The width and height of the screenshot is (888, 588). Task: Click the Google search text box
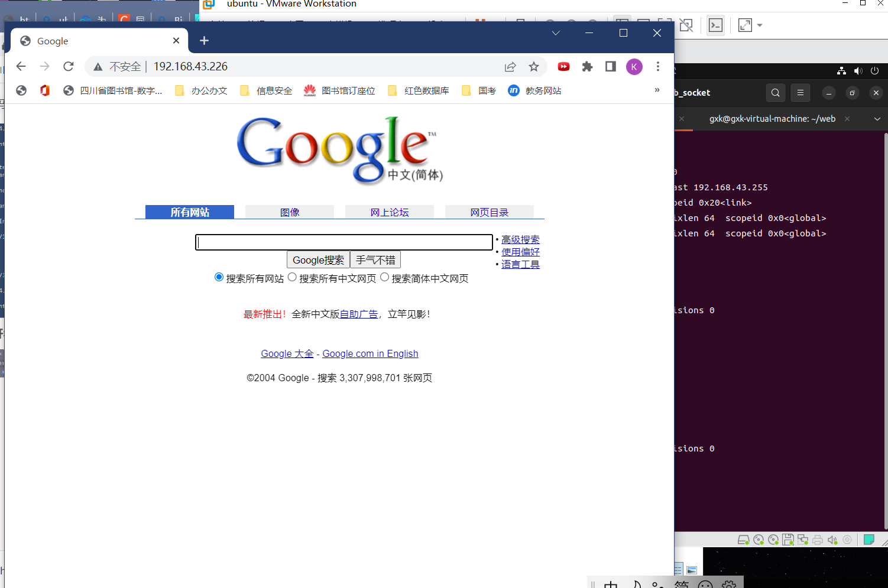pos(344,242)
